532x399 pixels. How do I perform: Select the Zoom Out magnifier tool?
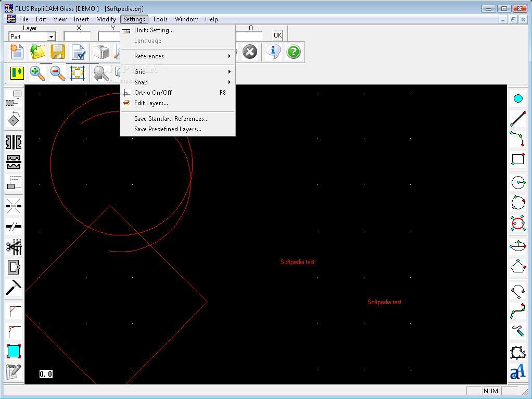tap(57, 73)
